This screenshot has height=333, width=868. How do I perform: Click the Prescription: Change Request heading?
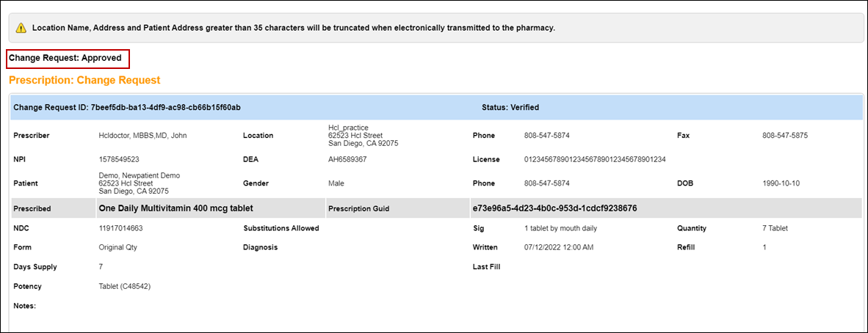point(84,80)
